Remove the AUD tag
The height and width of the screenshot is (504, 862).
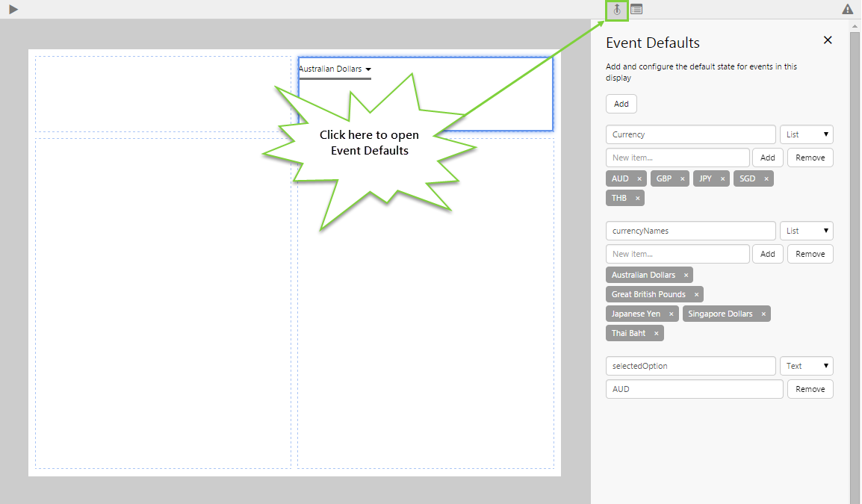click(639, 179)
